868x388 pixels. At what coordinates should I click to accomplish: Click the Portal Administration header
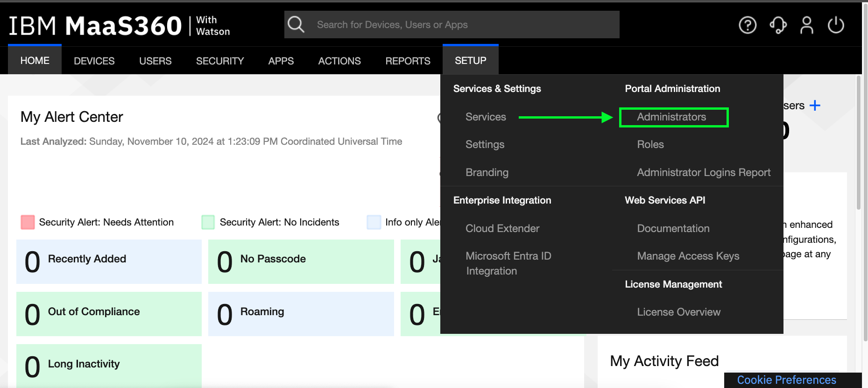coord(673,89)
